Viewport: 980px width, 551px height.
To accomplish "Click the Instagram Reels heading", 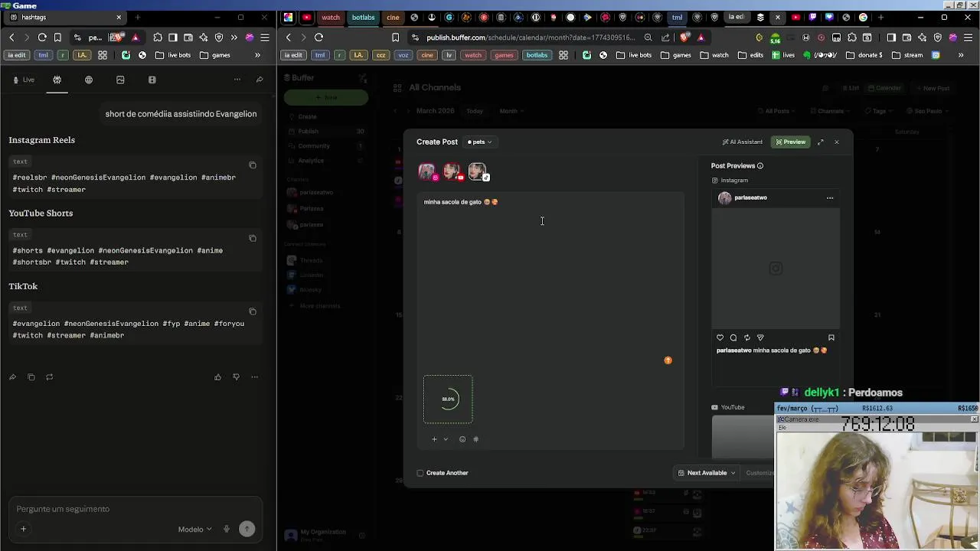I will click(x=42, y=140).
